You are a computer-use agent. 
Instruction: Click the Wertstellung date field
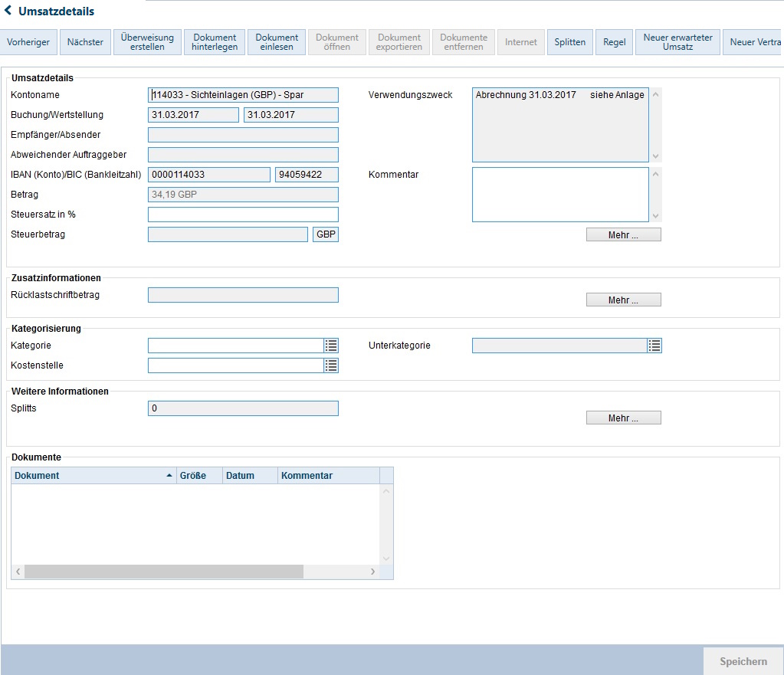[291, 115]
